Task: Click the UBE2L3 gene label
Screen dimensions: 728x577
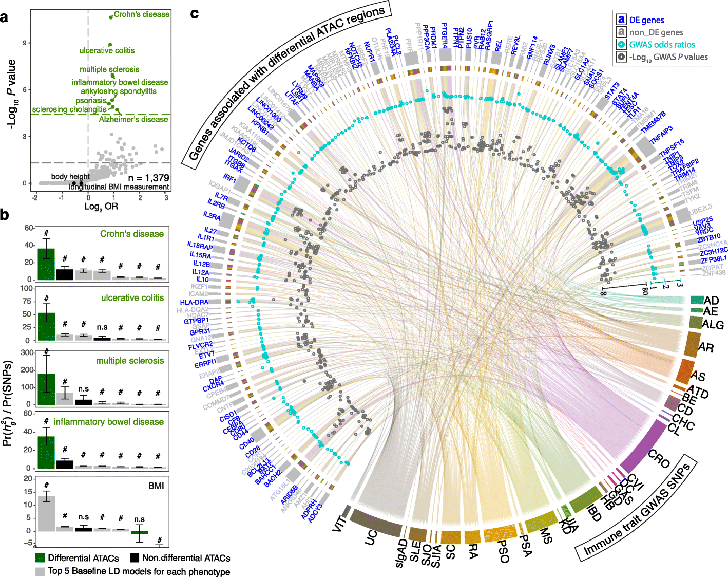Action: pos(701,210)
